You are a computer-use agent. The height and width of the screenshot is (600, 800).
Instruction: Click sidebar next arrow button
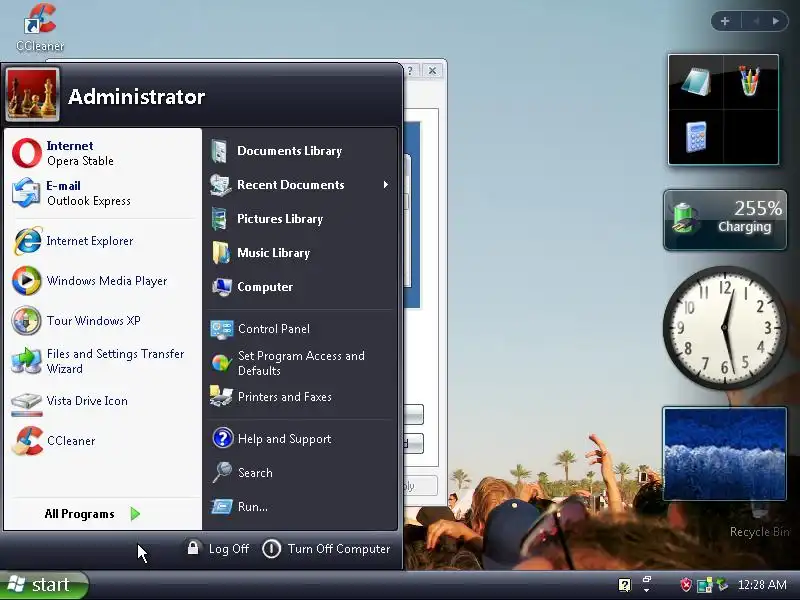[x=776, y=21]
